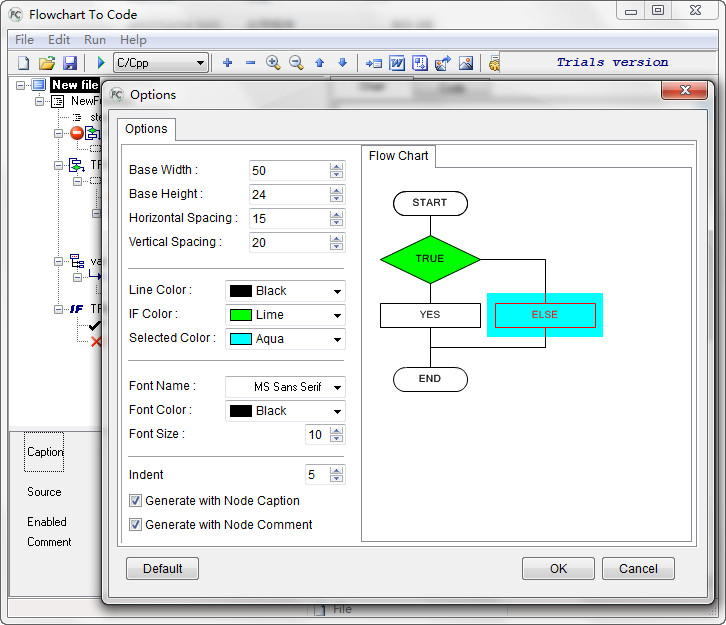Toggle Generate with Node Caption checkbox

click(135, 500)
